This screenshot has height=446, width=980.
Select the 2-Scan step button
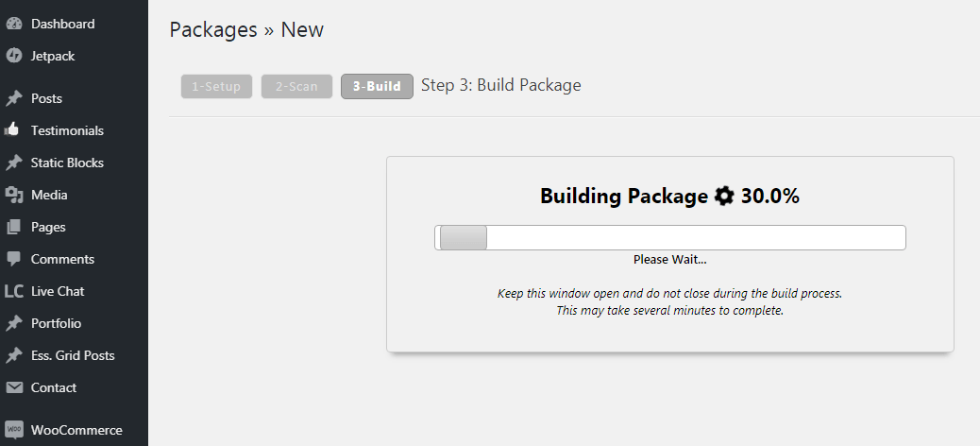click(x=296, y=86)
